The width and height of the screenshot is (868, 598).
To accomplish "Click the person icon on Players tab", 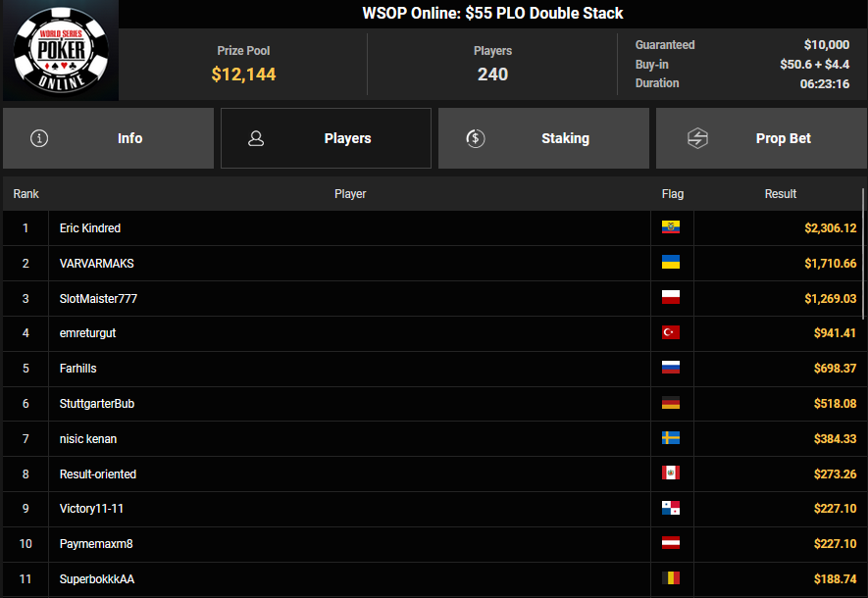I will point(257,138).
